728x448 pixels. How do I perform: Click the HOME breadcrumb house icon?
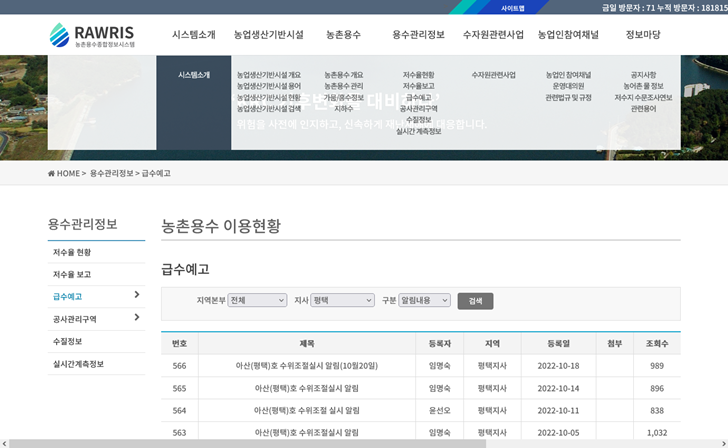click(x=51, y=173)
